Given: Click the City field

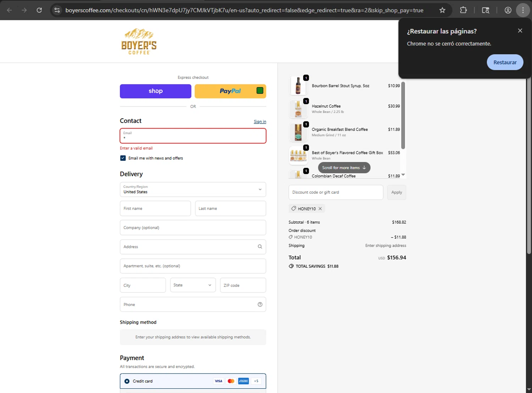Looking at the screenshot, I should pyautogui.click(x=143, y=285).
